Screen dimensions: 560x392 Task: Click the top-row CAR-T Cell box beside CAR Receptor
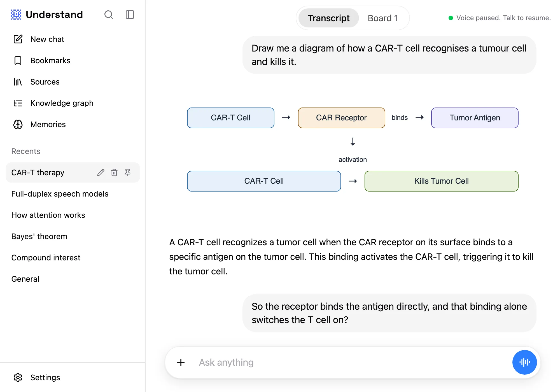(231, 118)
